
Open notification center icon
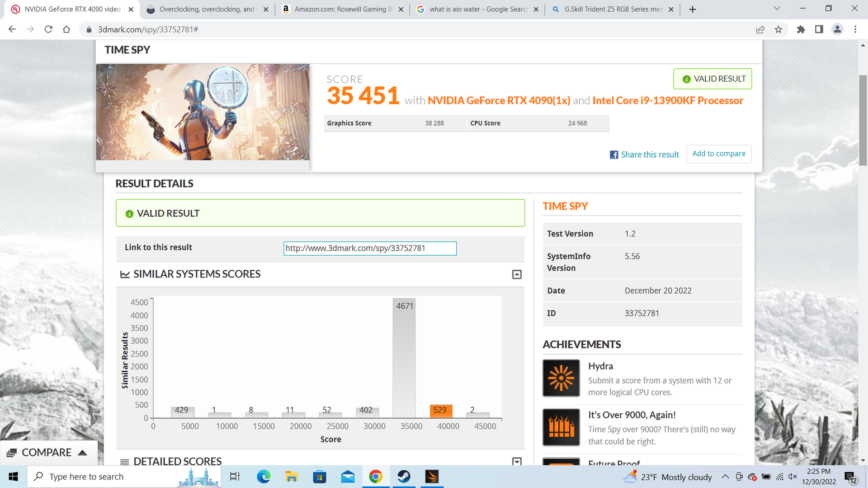(850, 477)
